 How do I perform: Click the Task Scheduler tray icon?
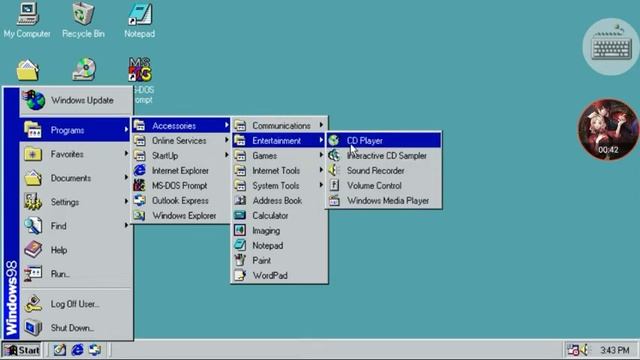click(573, 350)
